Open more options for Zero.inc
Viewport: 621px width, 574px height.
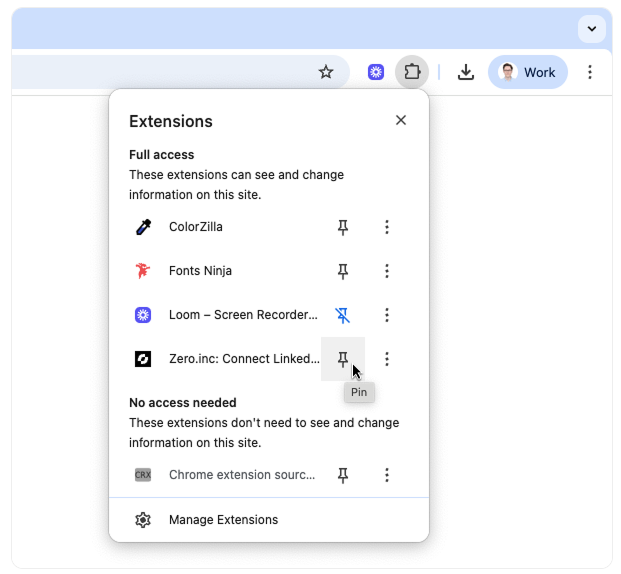(387, 359)
